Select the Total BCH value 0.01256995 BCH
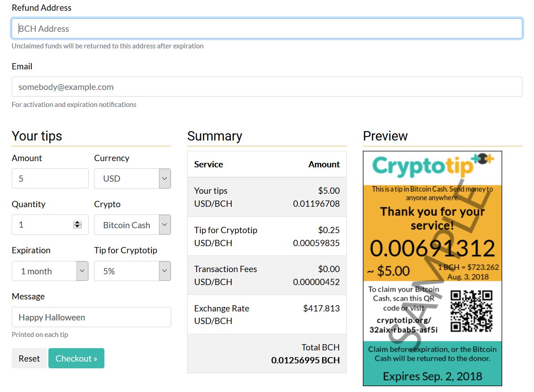 (305, 360)
